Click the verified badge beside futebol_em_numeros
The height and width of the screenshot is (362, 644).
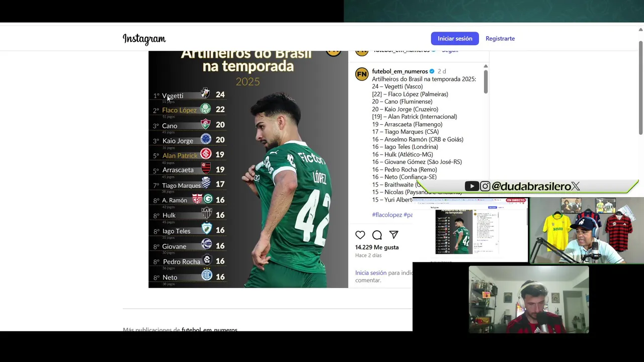(x=432, y=71)
